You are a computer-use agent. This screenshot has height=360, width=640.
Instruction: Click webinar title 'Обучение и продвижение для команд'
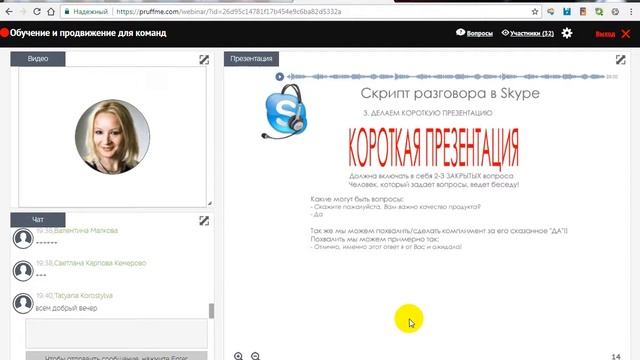(x=88, y=33)
